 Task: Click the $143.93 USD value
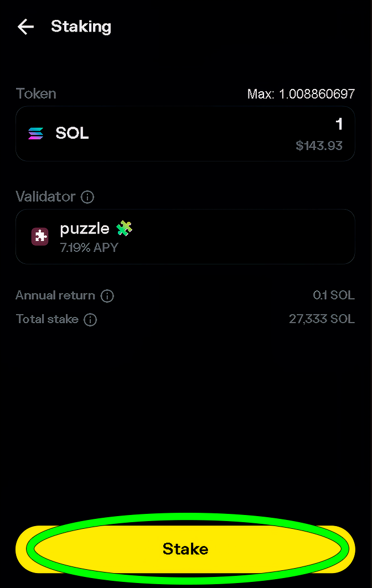(x=319, y=145)
